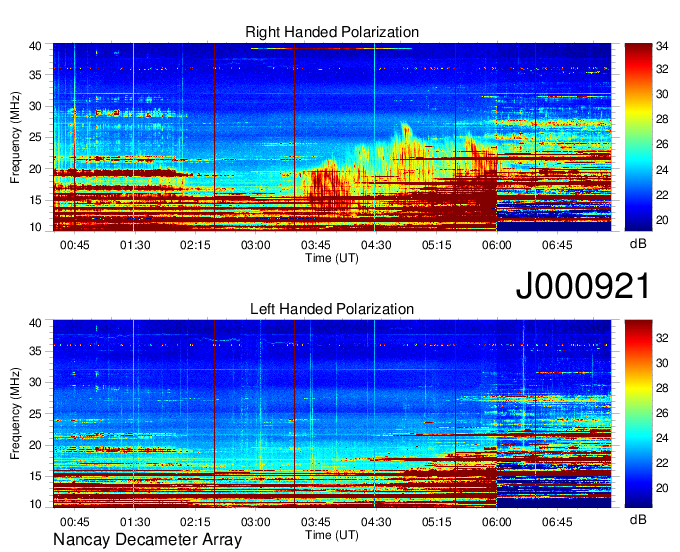
Task: Click the 32 value on Left Handed colorbar
Action: (662, 337)
